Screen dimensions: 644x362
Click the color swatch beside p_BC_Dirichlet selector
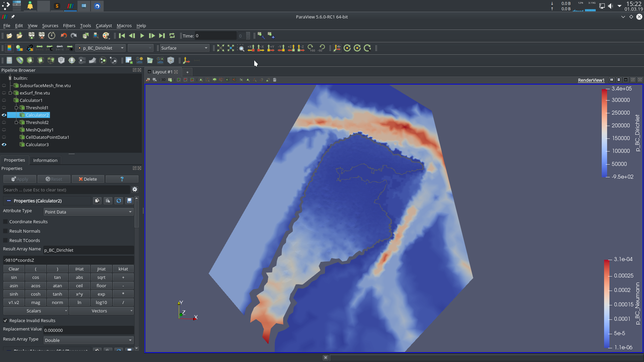pyautogui.click(x=80, y=48)
